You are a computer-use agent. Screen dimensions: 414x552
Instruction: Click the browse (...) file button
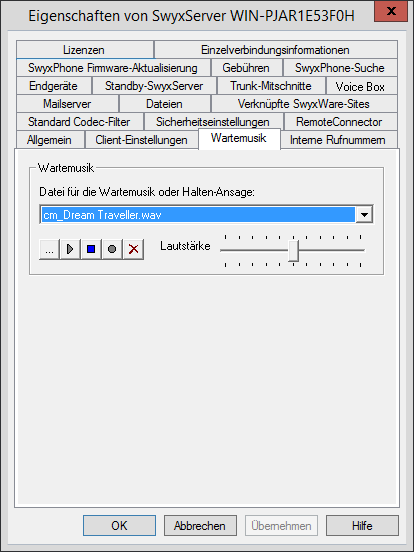coord(49,250)
